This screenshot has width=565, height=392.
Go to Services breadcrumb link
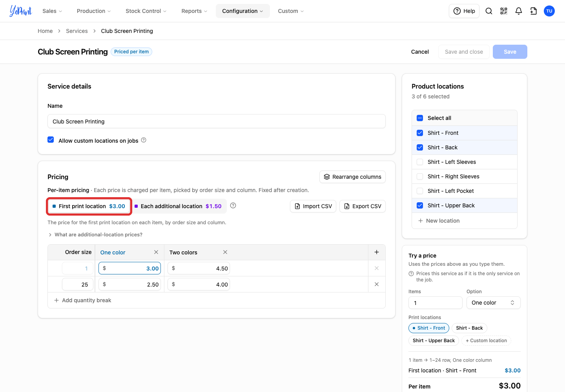coord(77,31)
